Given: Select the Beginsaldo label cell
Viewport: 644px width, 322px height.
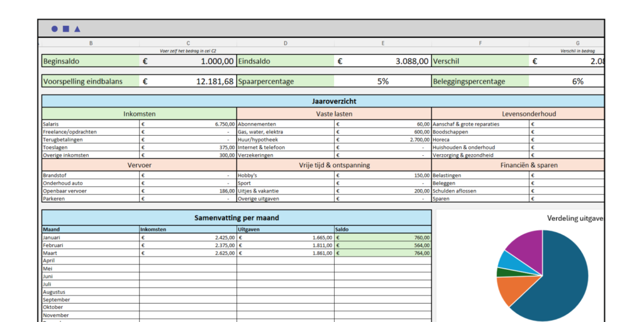Looking at the screenshot, I should tap(91, 61).
